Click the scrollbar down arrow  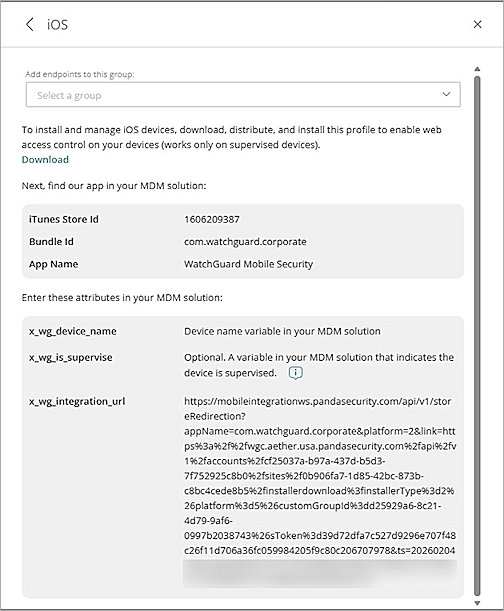[477, 603]
